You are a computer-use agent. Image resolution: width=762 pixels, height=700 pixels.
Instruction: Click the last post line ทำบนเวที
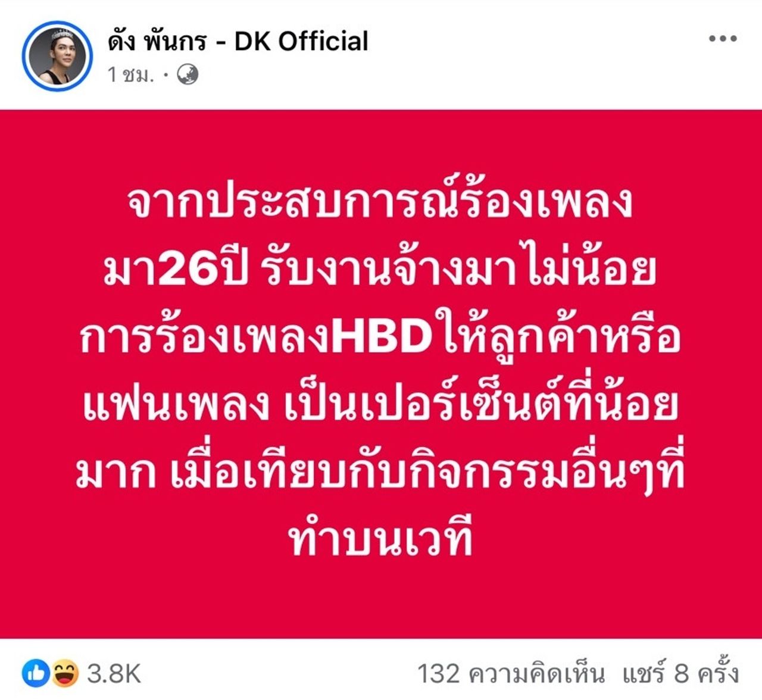click(x=380, y=539)
